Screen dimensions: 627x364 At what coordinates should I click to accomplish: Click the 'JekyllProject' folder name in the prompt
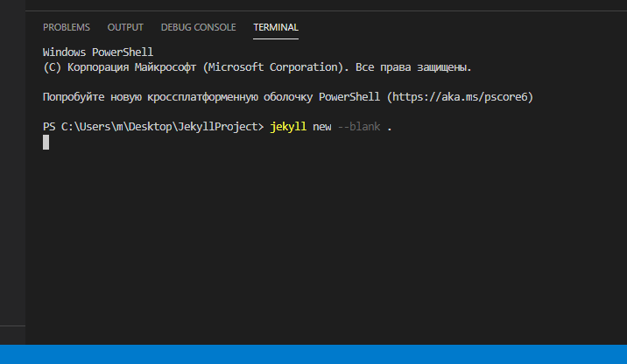(x=222, y=127)
